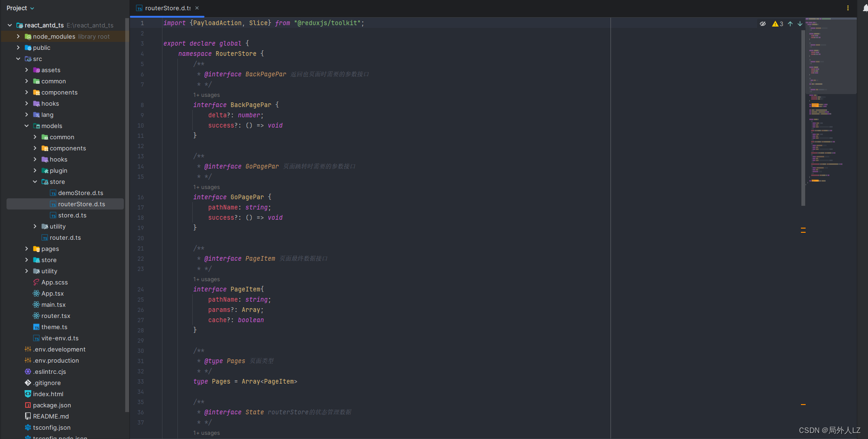The width and height of the screenshot is (868, 439).
Task: Click the .eslintrc.cjs file icon
Action: click(28, 371)
